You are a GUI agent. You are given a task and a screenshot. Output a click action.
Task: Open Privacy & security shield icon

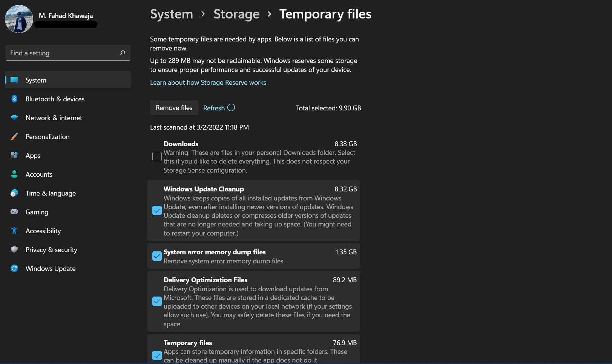tap(14, 249)
